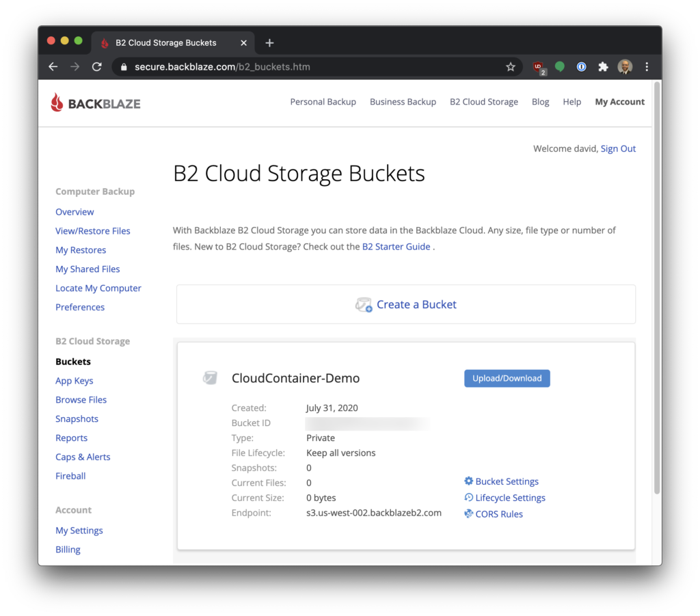
Task: Open the 1Password extension icon
Action: click(581, 67)
